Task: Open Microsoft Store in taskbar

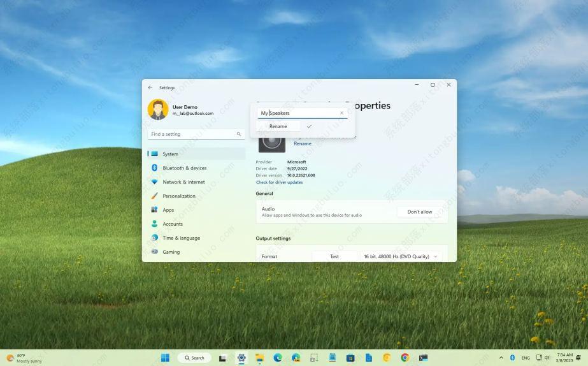Action: pyautogui.click(x=350, y=358)
